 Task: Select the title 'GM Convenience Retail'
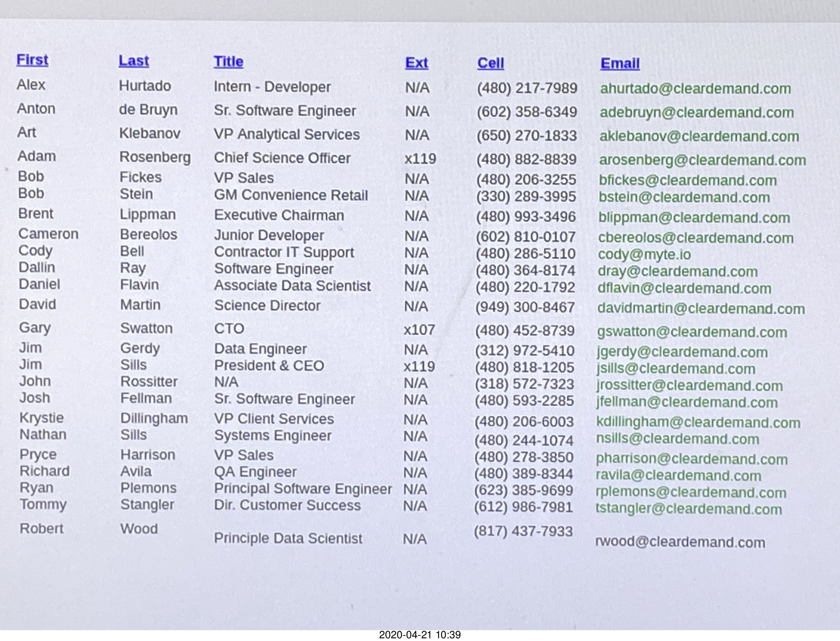tap(291, 195)
